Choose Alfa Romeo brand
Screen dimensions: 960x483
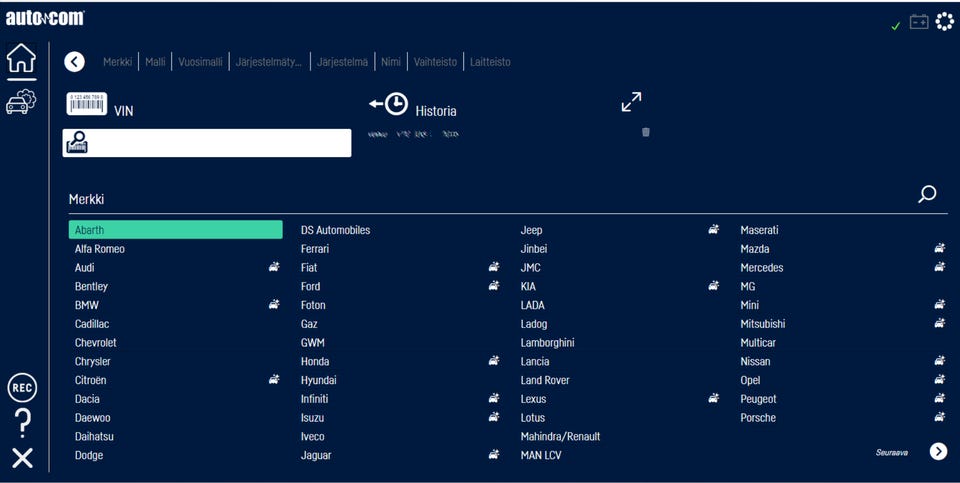(x=100, y=249)
